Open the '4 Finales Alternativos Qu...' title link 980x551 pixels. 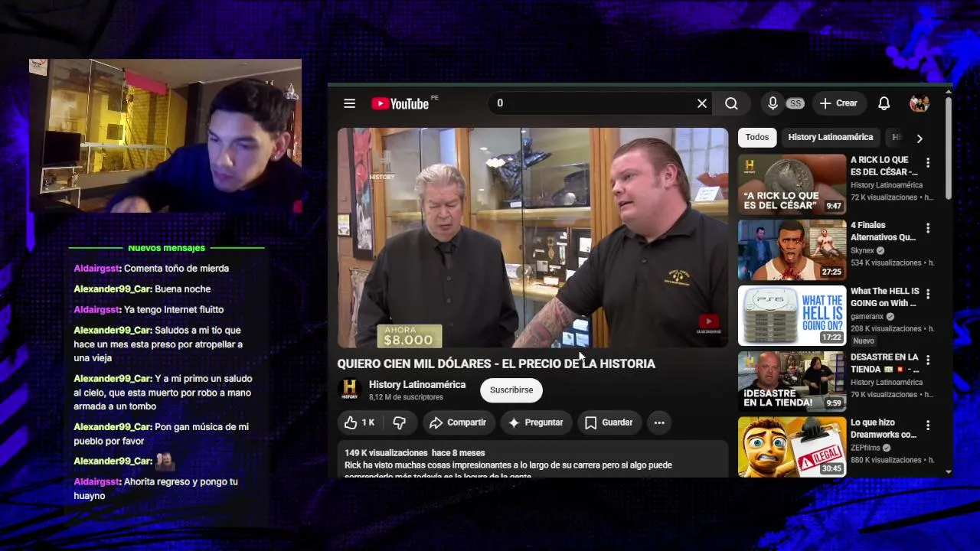(884, 231)
